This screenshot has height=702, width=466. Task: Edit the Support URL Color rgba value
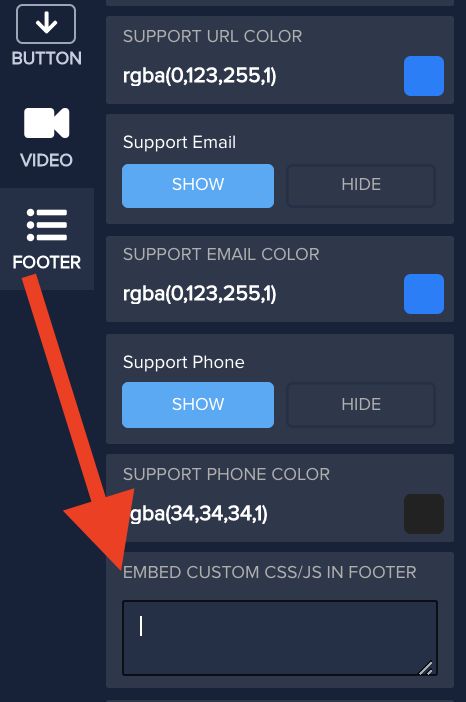pyautogui.click(x=200, y=76)
